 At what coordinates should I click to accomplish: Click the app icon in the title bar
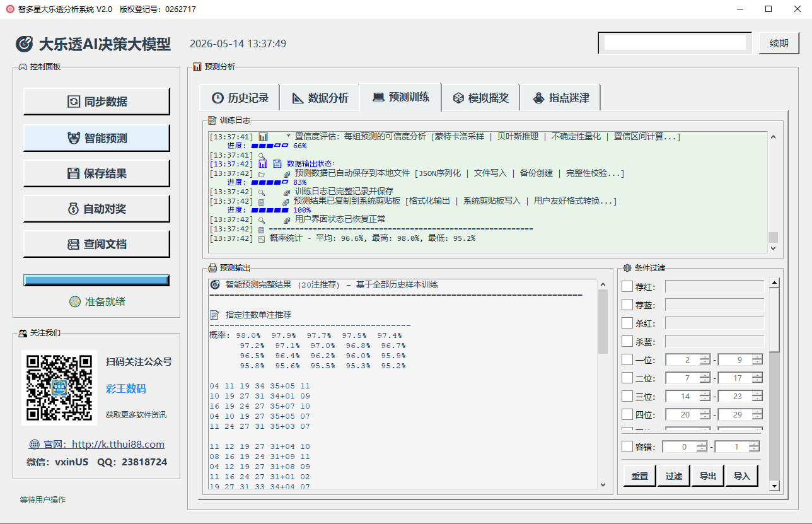[x=10, y=9]
